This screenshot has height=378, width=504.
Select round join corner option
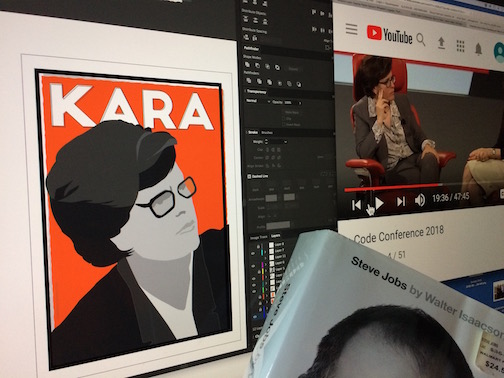click(x=273, y=158)
